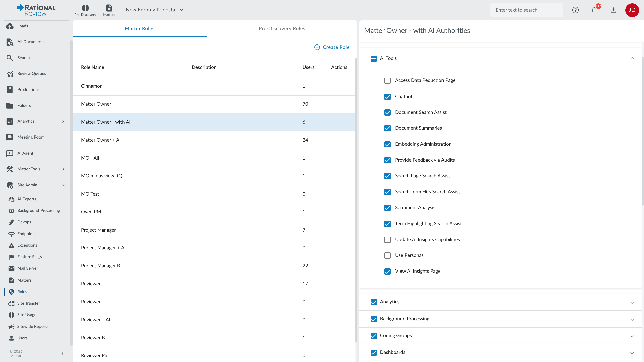Collapse the AI Tools section
Screen dimensions: 644x362
[632, 58]
